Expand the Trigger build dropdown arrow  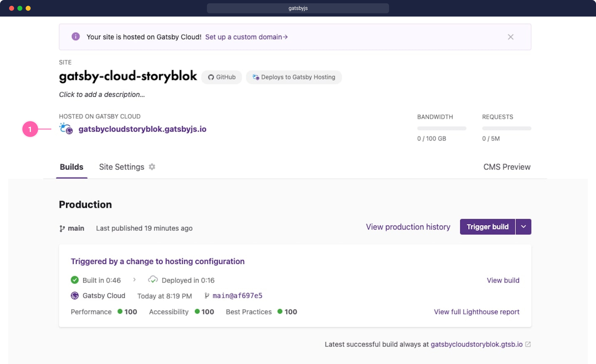click(523, 227)
